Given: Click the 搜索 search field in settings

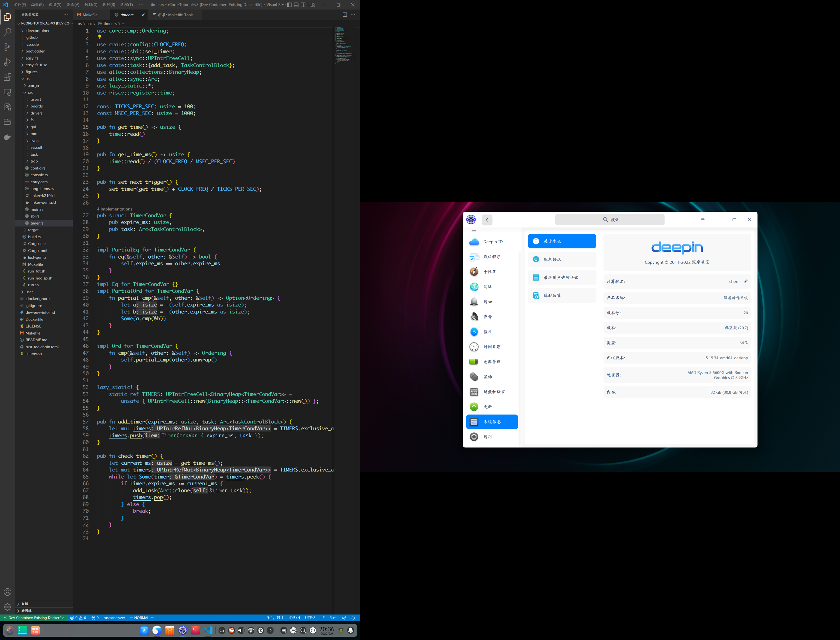Looking at the screenshot, I should pos(609,220).
